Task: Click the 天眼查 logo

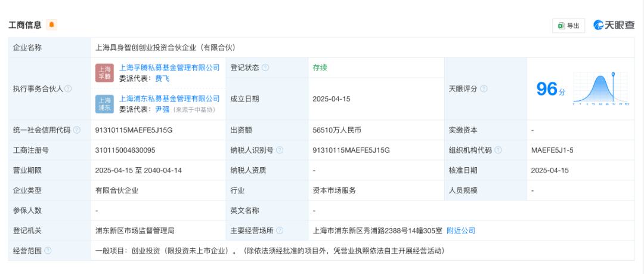Action: pos(614,25)
